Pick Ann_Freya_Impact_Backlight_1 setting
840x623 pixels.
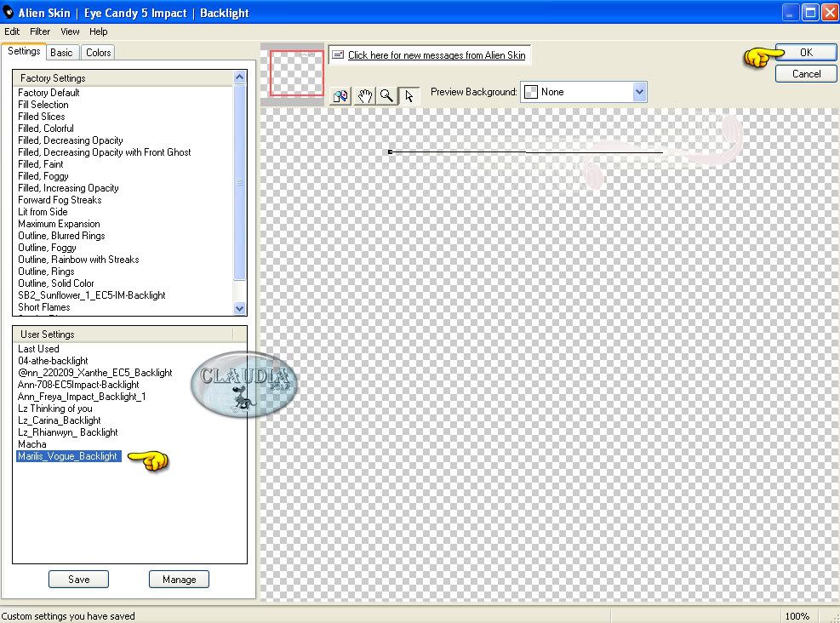coord(82,397)
